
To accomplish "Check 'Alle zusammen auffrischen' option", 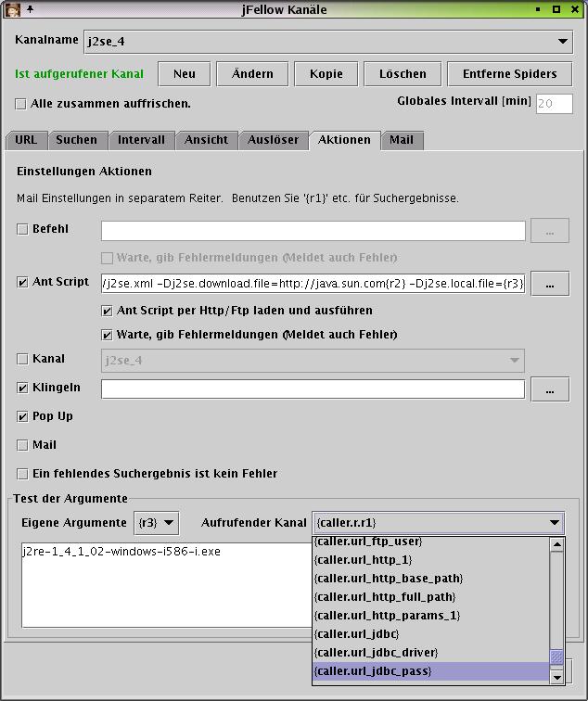I will click(x=21, y=104).
